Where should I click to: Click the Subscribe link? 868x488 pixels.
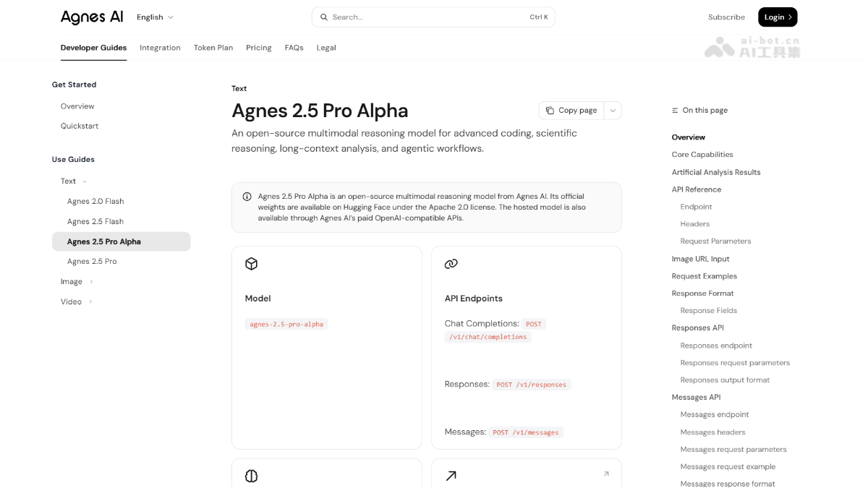point(726,17)
